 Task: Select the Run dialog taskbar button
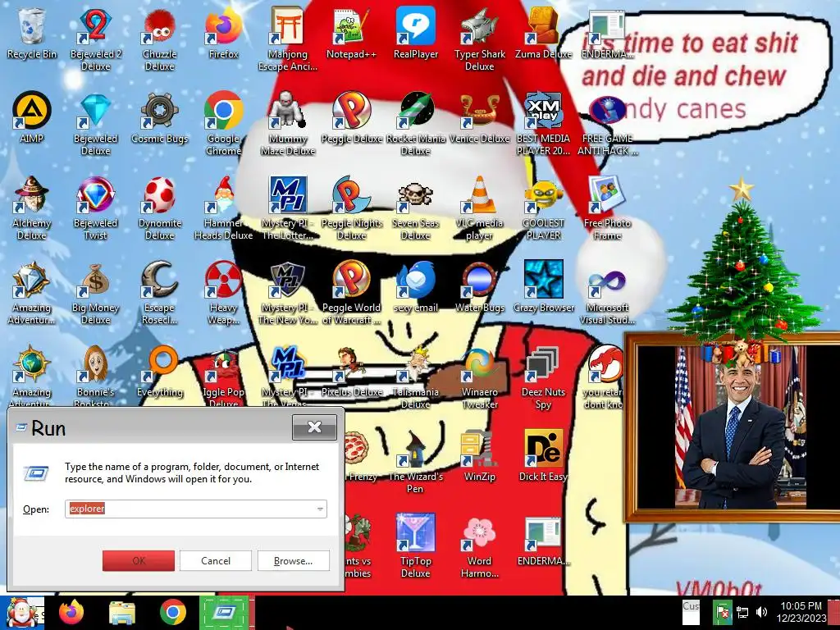click(224, 613)
